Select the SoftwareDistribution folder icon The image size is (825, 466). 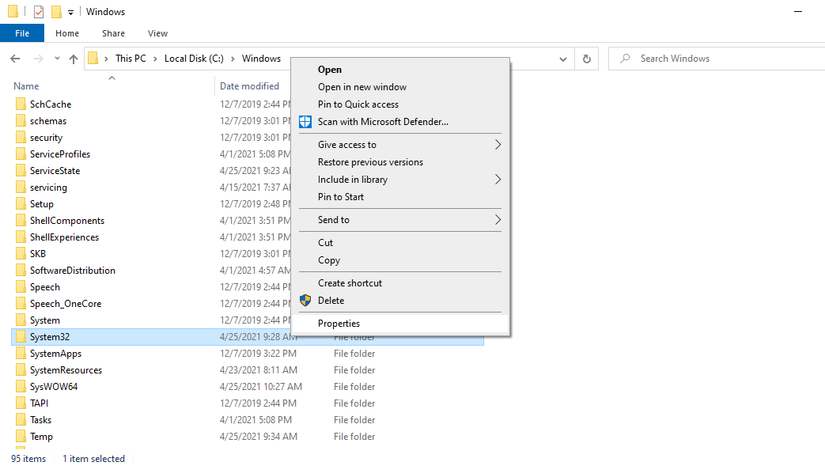tap(21, 270)
